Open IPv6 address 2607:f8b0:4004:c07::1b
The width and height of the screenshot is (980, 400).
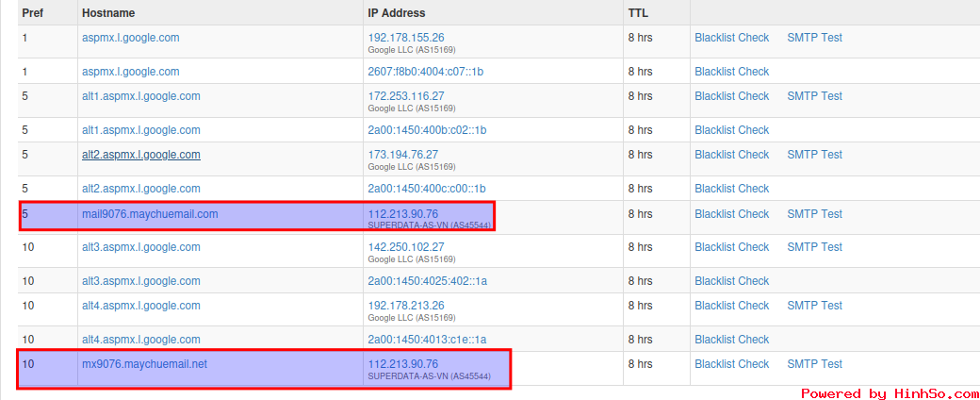pos(426,72)
